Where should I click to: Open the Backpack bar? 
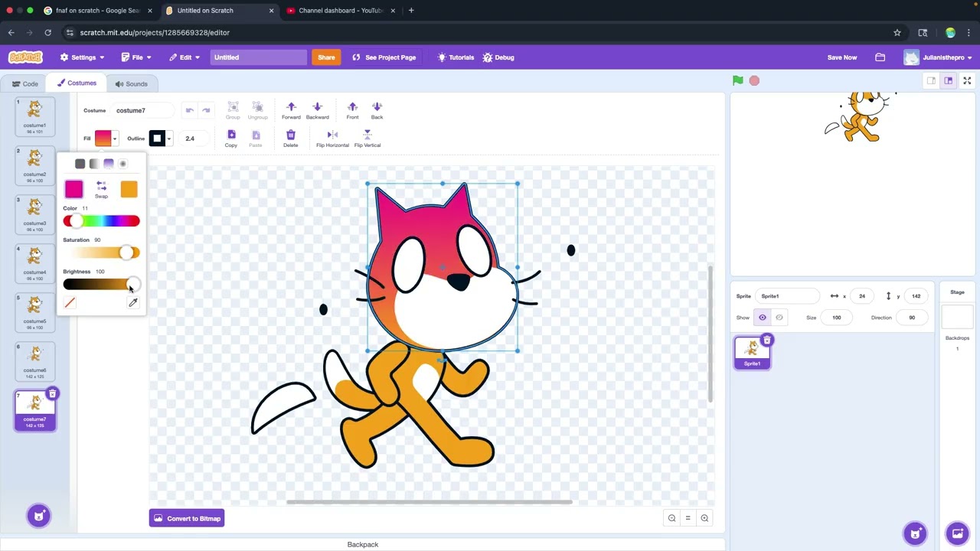coord(363,544)
